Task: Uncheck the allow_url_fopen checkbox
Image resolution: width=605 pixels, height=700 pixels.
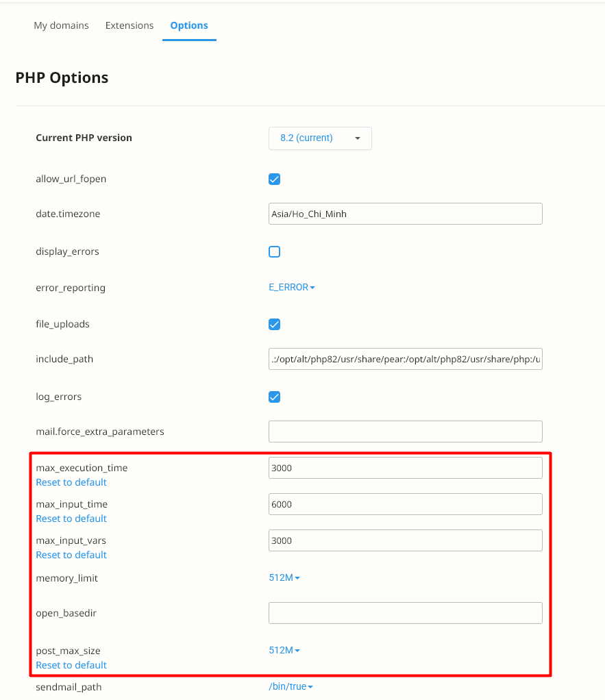Action: (275, 179)
